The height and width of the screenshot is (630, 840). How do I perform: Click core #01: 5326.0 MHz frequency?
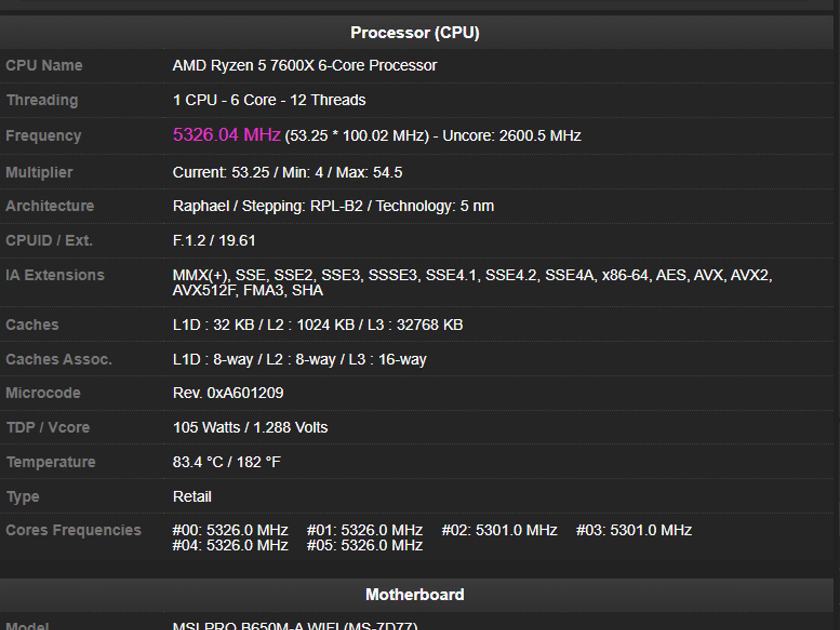[365, 530]
